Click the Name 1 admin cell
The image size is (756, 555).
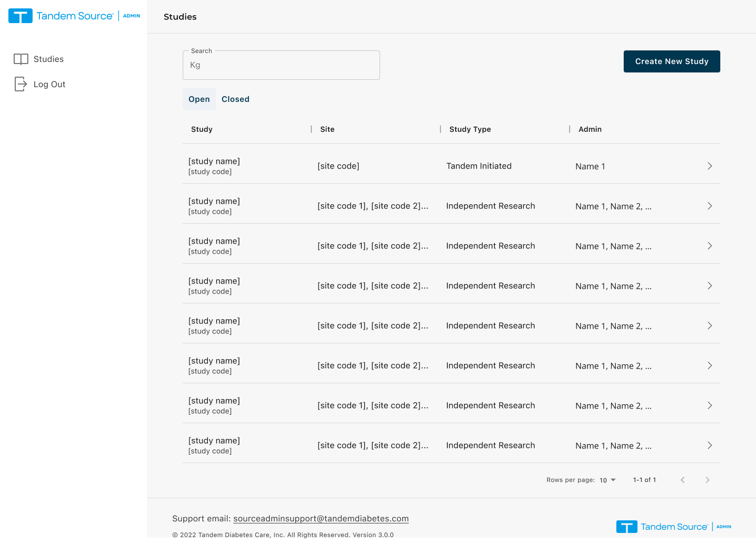(x=590, y=166)
